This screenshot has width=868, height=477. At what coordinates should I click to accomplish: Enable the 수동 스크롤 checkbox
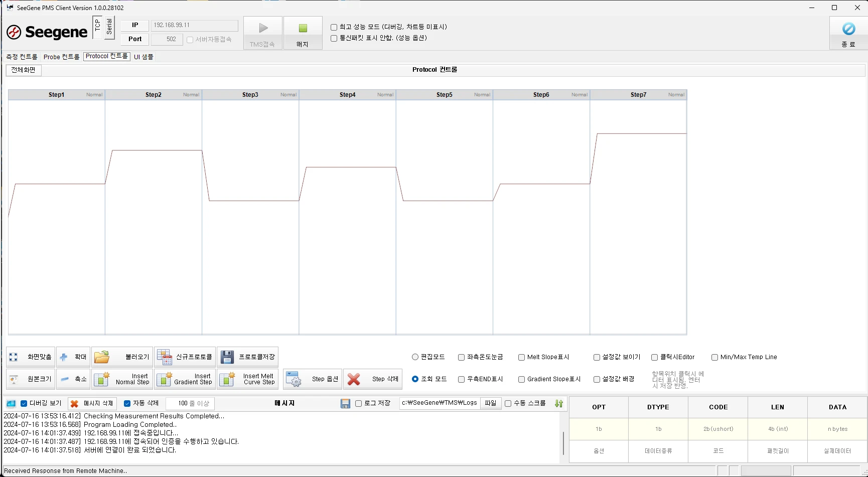508,403
